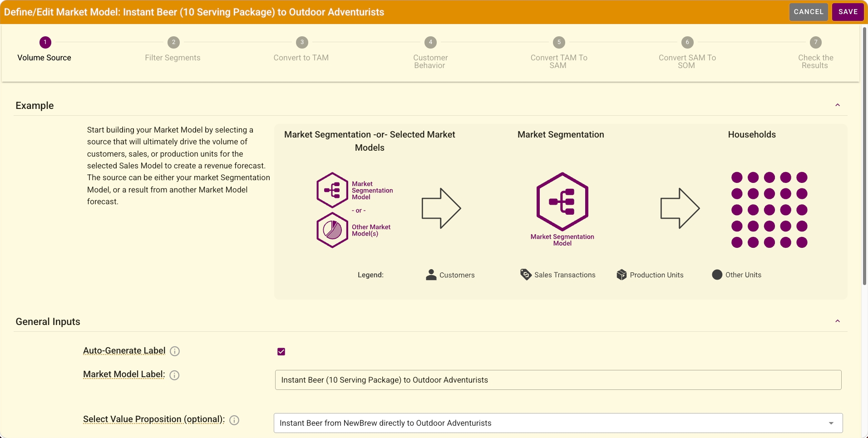The height and width of the screenshot is (438, 868).
Task: Go to step 4 Customer Behavior
Action: point(430,53)
